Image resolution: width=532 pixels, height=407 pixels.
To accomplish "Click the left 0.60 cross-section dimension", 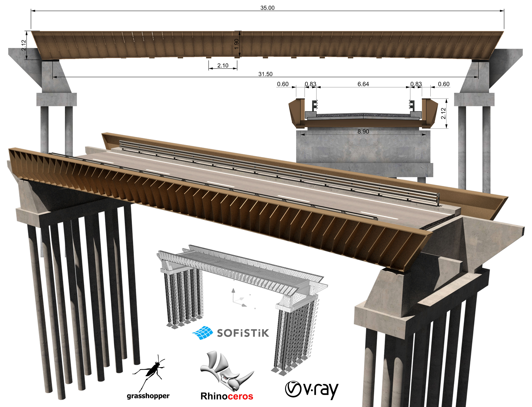I will click(283, 84).
